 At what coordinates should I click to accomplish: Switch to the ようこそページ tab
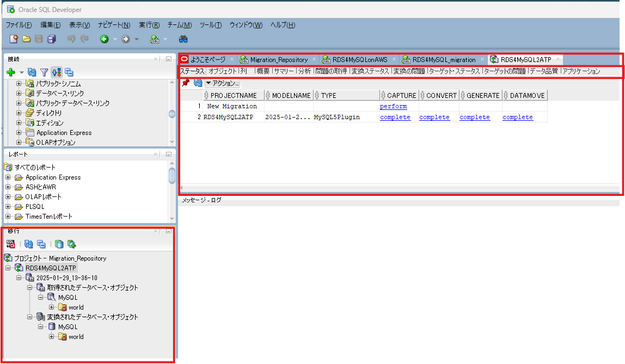(x=207, y=60)
